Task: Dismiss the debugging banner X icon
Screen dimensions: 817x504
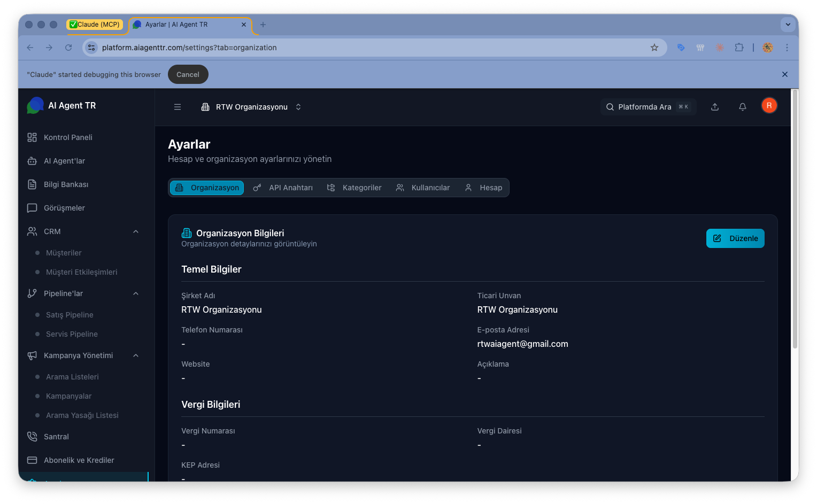Action: coord(785,74)
